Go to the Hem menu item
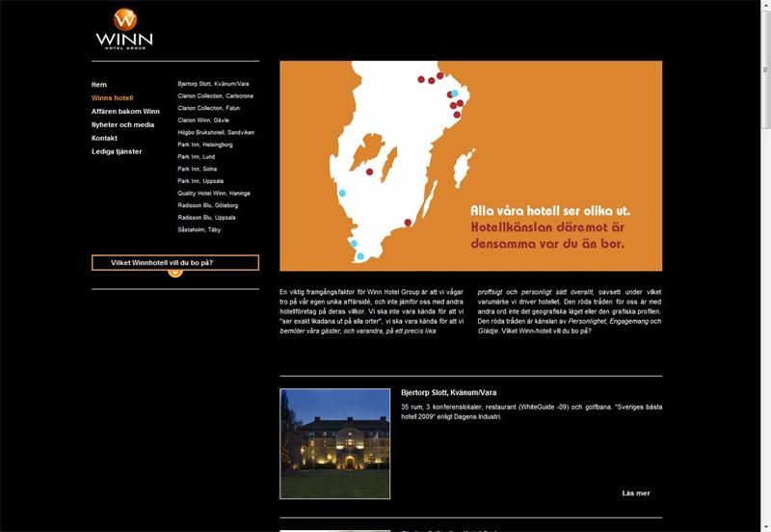This screenshot has height=532, width=771. pos(99,85)
